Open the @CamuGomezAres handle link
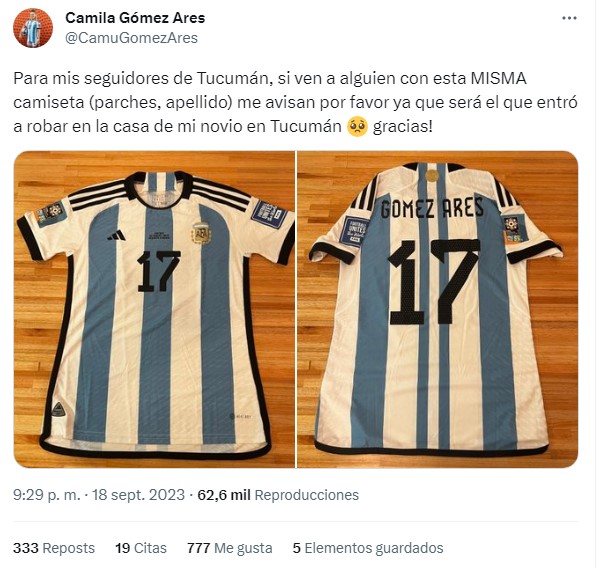 131,38
